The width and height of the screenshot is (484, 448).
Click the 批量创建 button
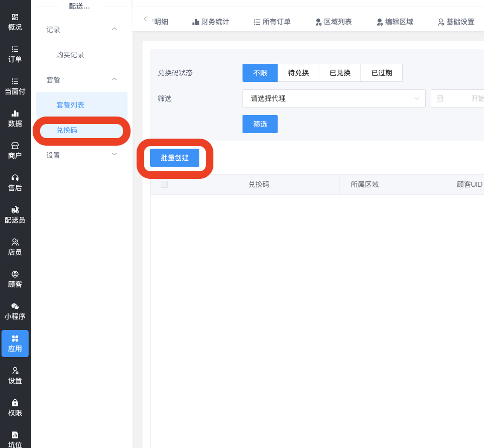point(175,158)
